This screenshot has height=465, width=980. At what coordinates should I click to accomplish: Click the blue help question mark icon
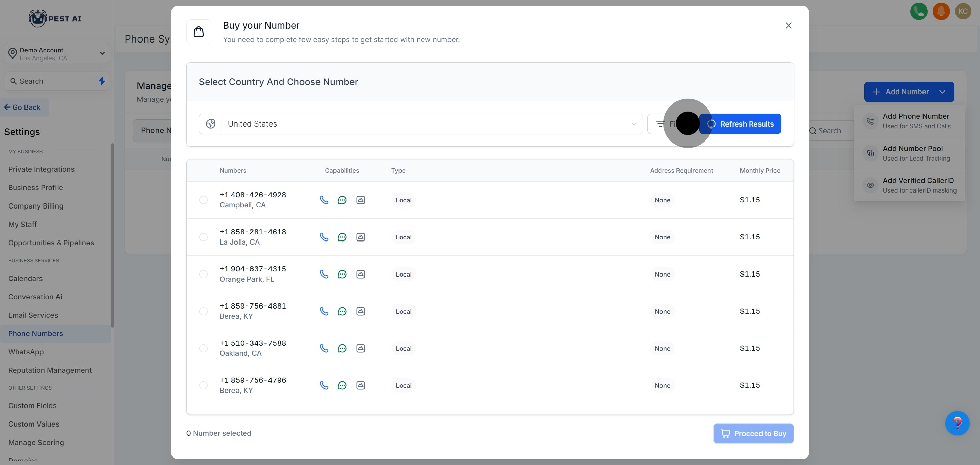(x=957, y=423)
